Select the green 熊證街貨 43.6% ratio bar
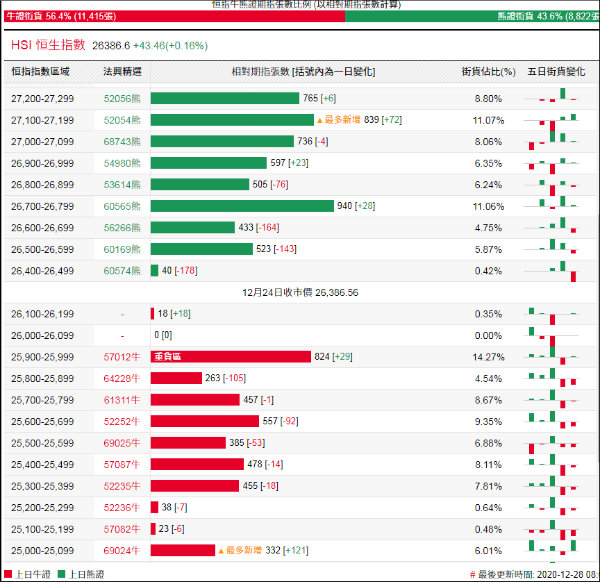The width and height of the screenshot is (600, 582). (472, 16)
